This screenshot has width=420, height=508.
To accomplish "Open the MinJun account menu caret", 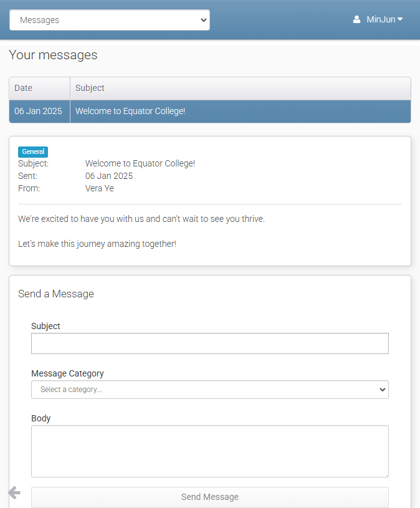I will pos(400,19).
